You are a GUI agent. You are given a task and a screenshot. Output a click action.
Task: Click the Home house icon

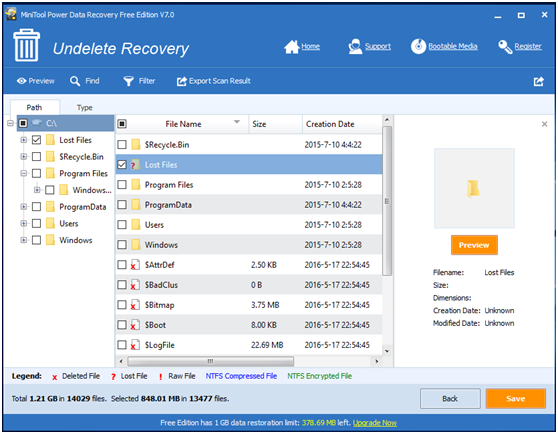[x=291, y=47]
